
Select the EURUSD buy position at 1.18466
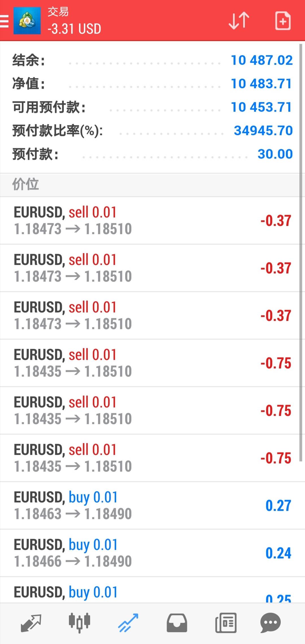coord(150,553)
